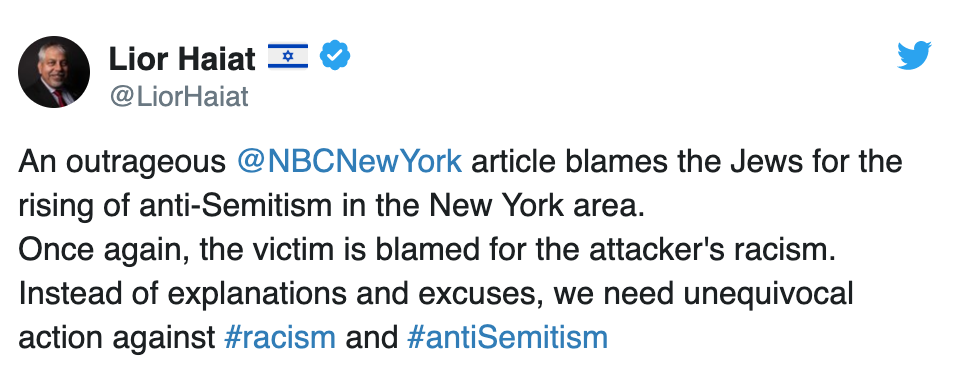Click the sentence starting 'Once again, the victim'
Viewport: 966px width, 380px height.
(427, 250)
